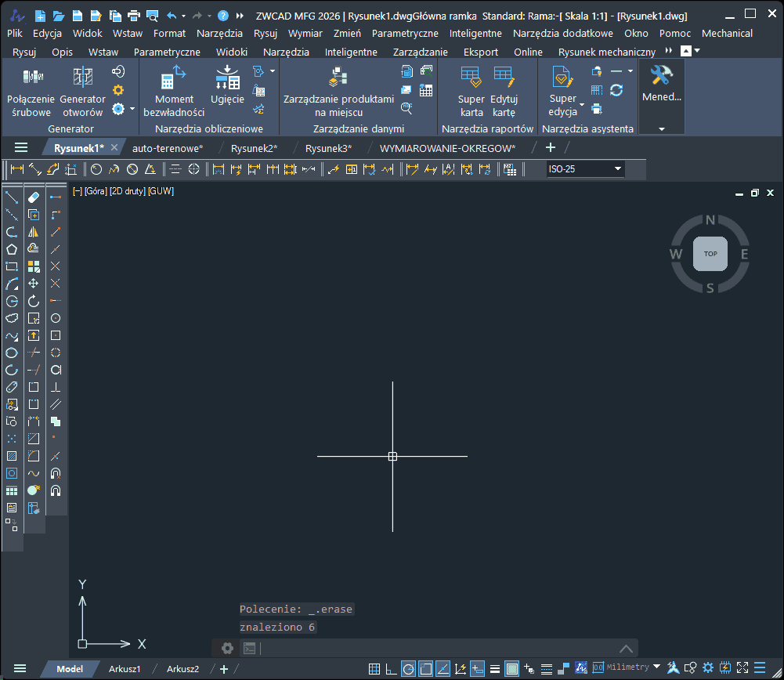Image resolution: width=784 pixels, height=680 pixels.
Task: Select the Eraser modify tool
Action: pyautogui.click(x=34, y=197)
